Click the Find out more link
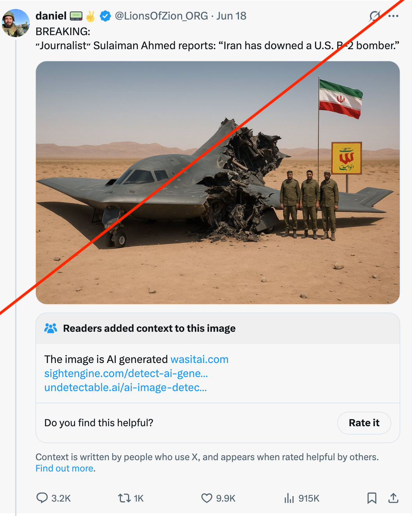 (x=64, y=468)
